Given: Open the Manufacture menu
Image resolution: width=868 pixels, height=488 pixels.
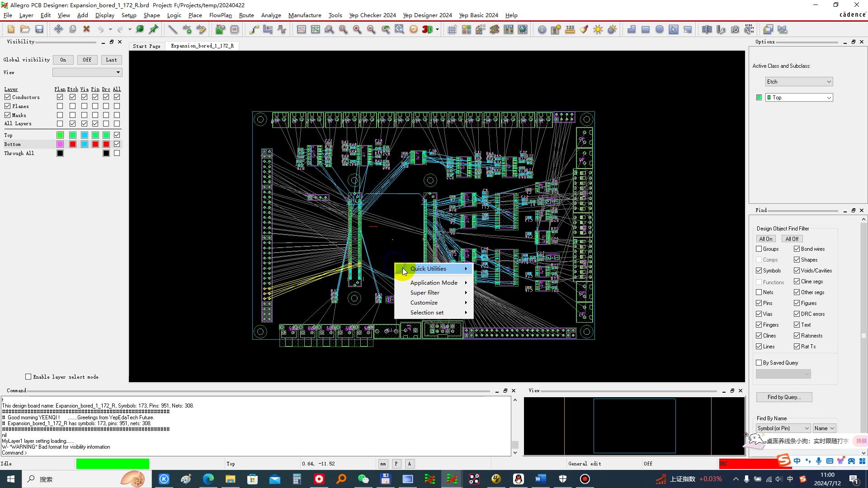Looking at the screenshot, I should [x=304, y=15].
